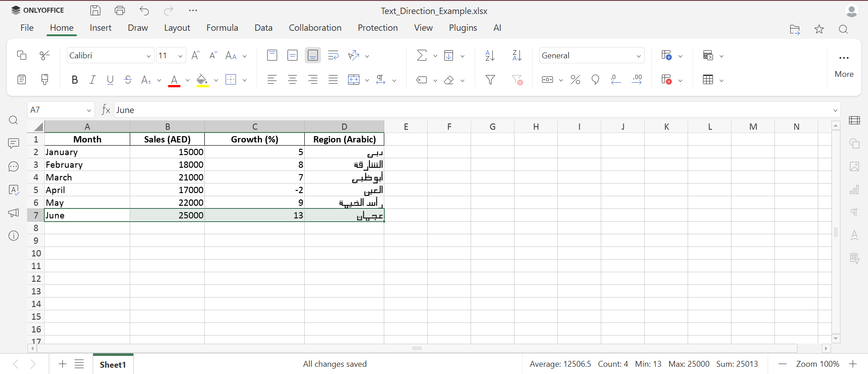Open Open file location folder icon
The height and width of the screenshot is (374, 868).
tap(795, 29)
